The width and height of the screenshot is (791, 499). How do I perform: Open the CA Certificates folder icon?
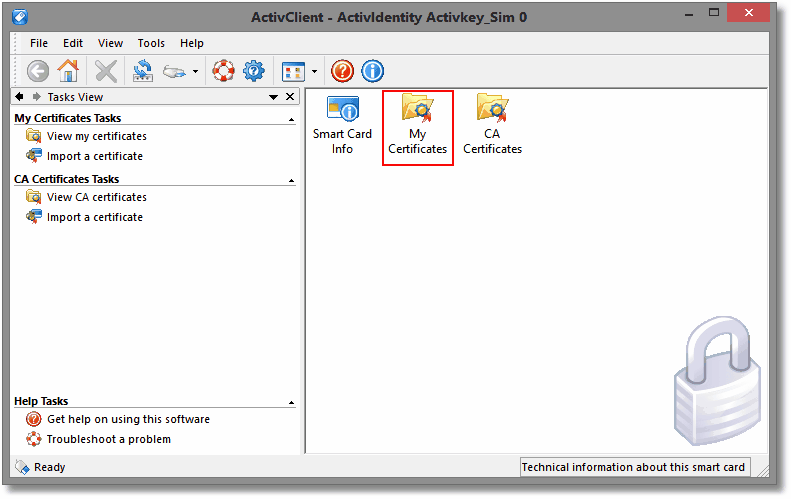coord(492,125)
